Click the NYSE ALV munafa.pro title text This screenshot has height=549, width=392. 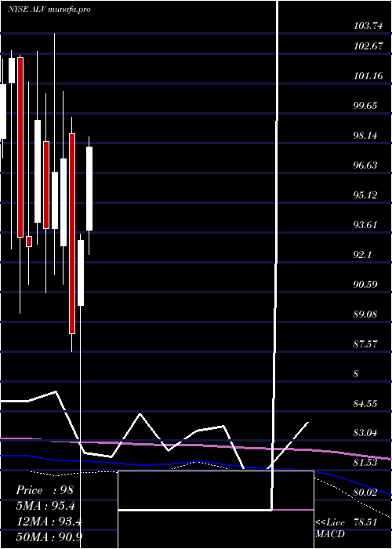(49, 9)
